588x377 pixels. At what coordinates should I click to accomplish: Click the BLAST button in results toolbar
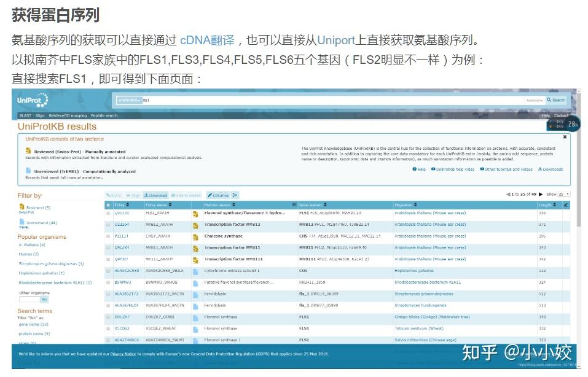[114, 195]
